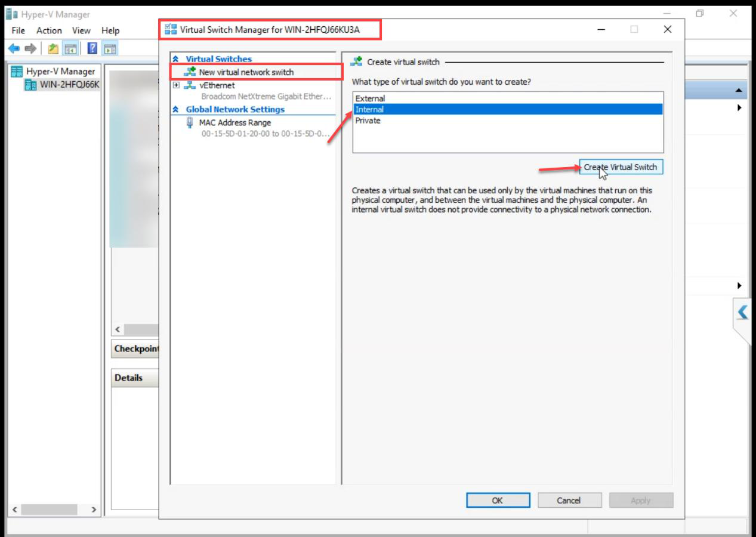This screenshot has width=756, height=537.
Task: Click the Create virtual switch header icon
Action: tap(357, 61)
